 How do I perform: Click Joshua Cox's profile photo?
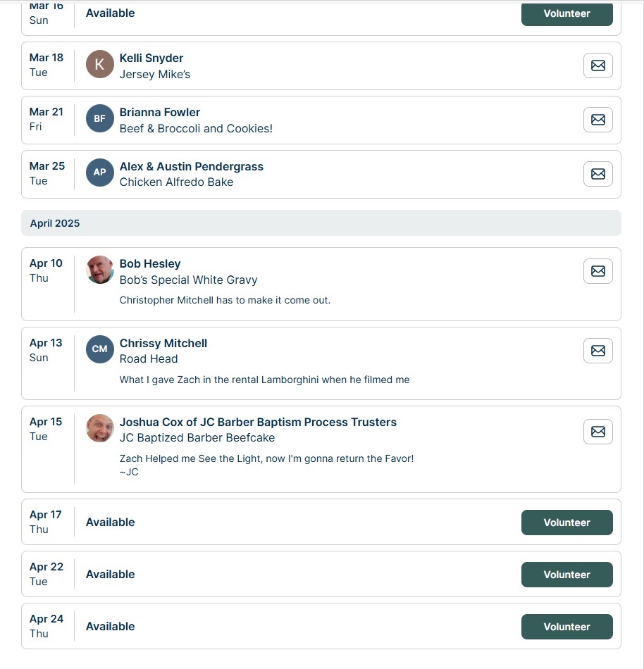pyautogui.click(x=100, y=428)
